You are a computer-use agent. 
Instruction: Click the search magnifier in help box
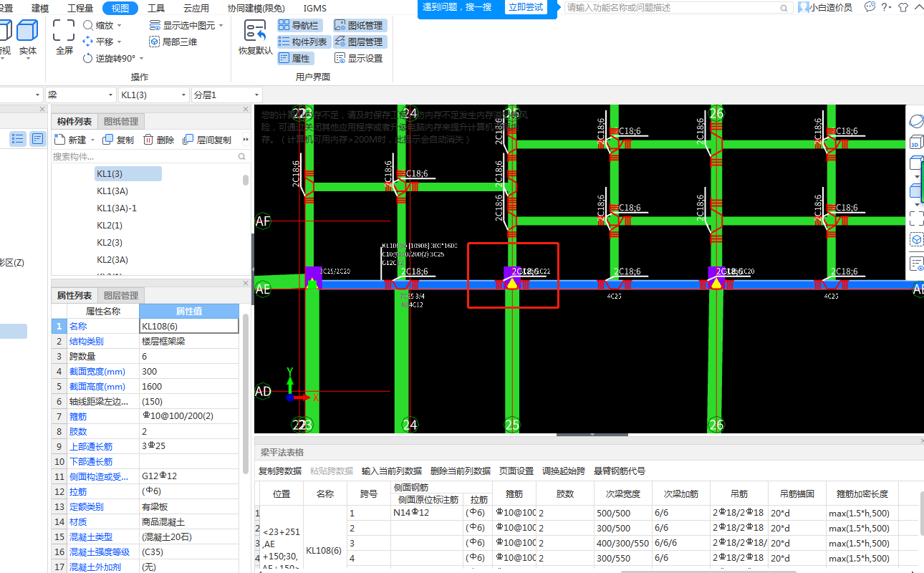point(784,7)
